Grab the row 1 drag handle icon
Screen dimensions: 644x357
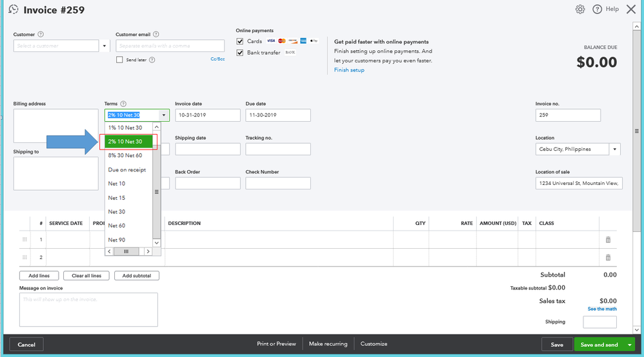point(25,239)
